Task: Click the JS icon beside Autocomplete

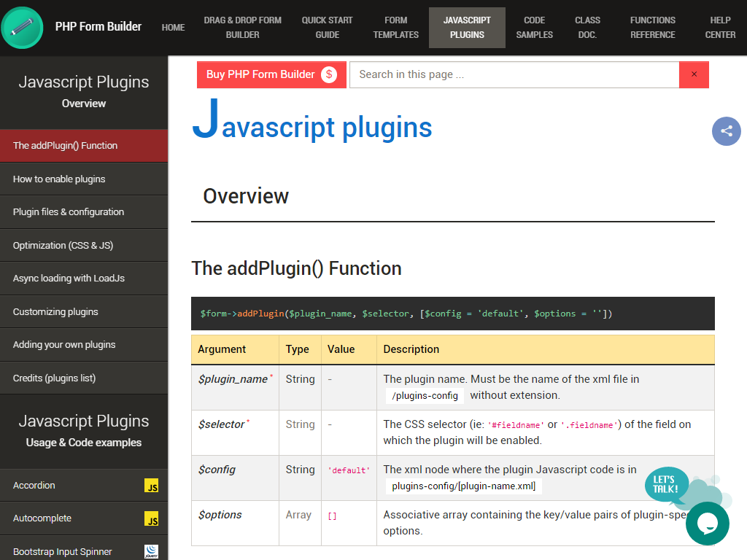Action: 152,518
